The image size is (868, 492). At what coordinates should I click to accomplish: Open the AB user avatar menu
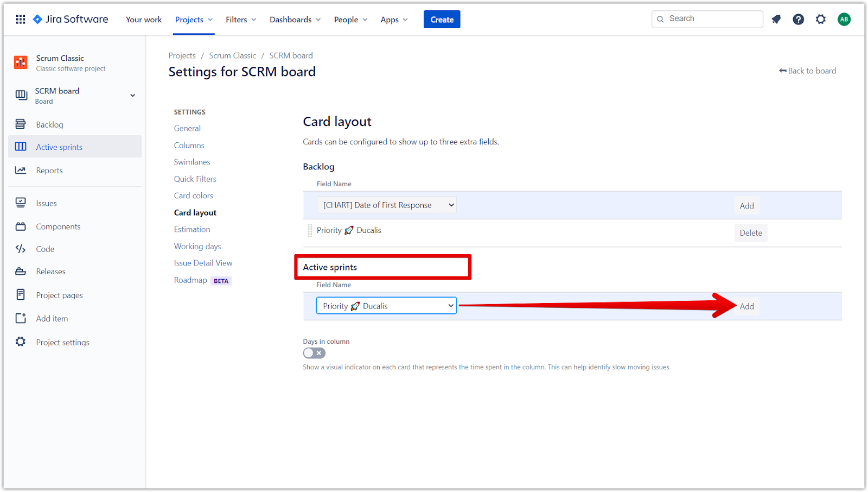[844, 20]
